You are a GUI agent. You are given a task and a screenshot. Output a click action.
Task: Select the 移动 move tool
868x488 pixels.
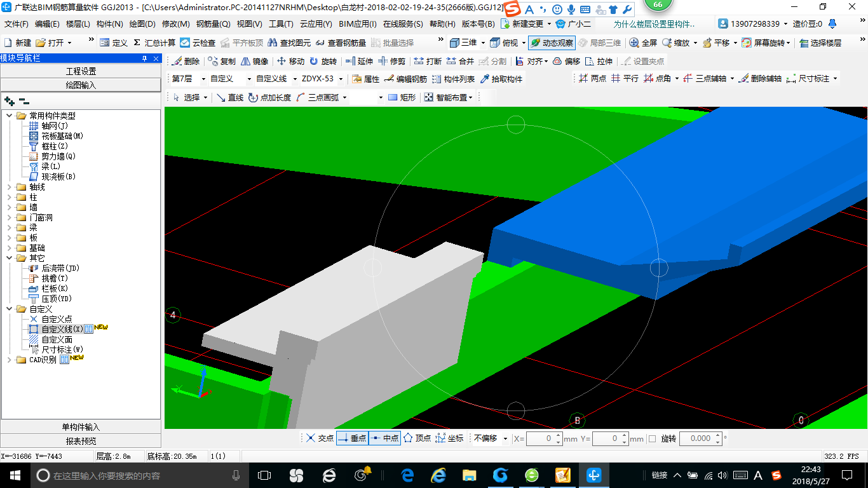[x=290, y=62]
